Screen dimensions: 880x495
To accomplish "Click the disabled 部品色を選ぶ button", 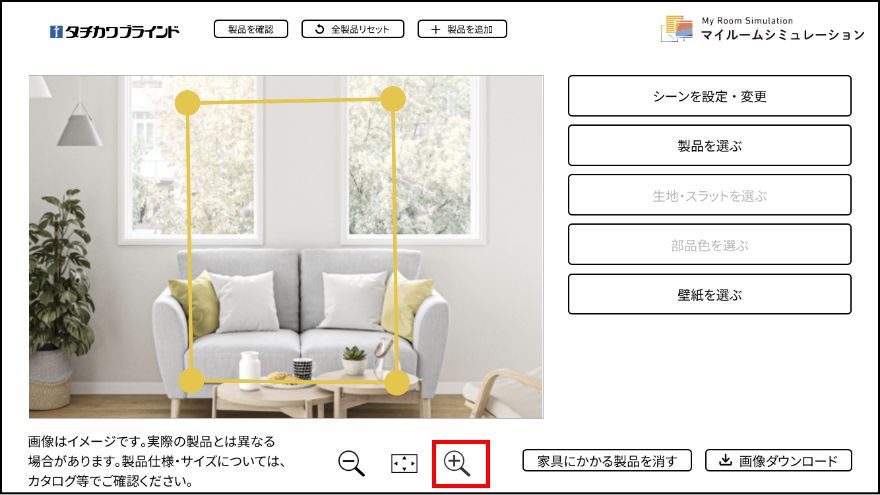I will (x=709, y=244).
